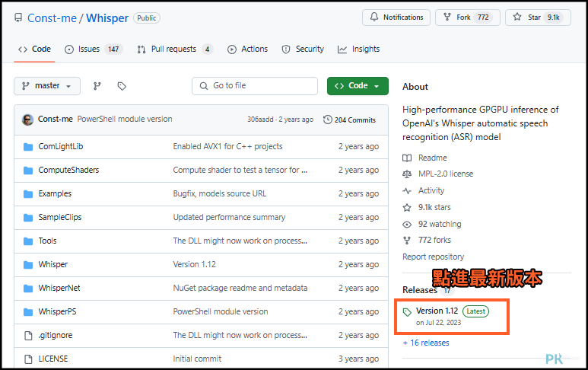Click the repository icon beside Const-me
This screenshot has width=588, height=370.
18,18
